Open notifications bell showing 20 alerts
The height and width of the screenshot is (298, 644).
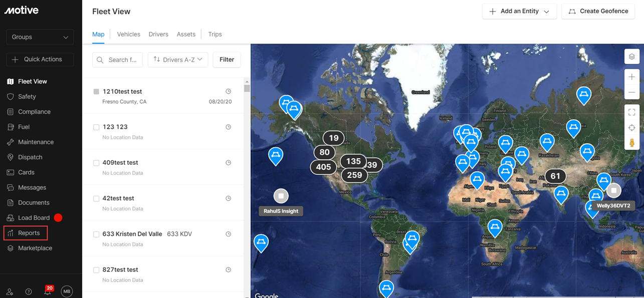pyautogui.click(x=47, y=291)
